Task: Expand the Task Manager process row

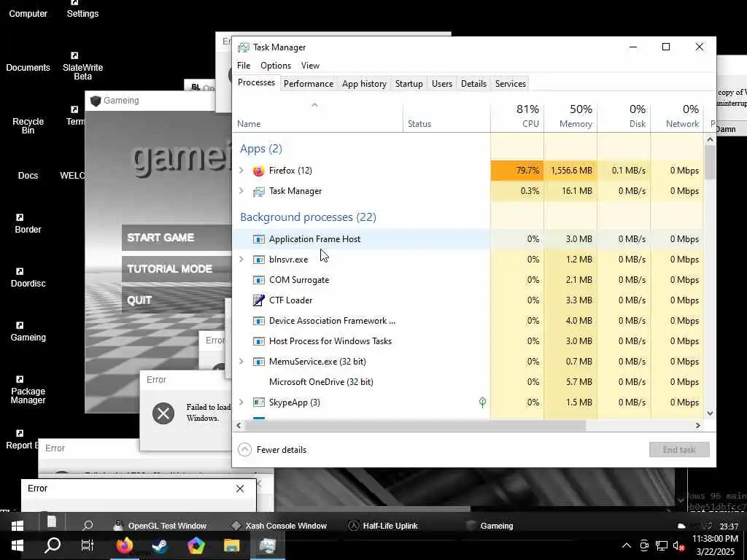Action: pyautogui.click(x=241, y=191)
